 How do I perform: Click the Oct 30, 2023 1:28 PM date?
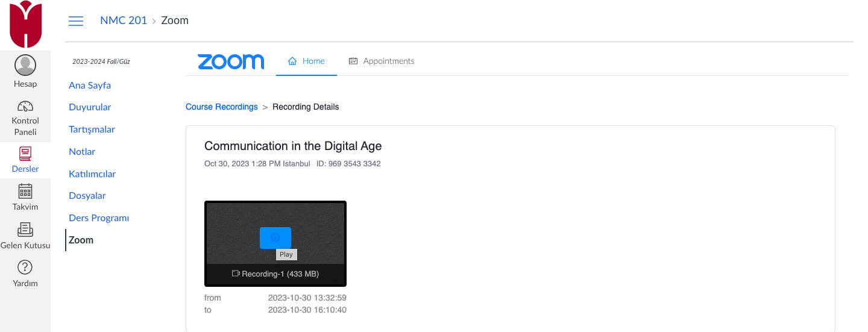257,163
